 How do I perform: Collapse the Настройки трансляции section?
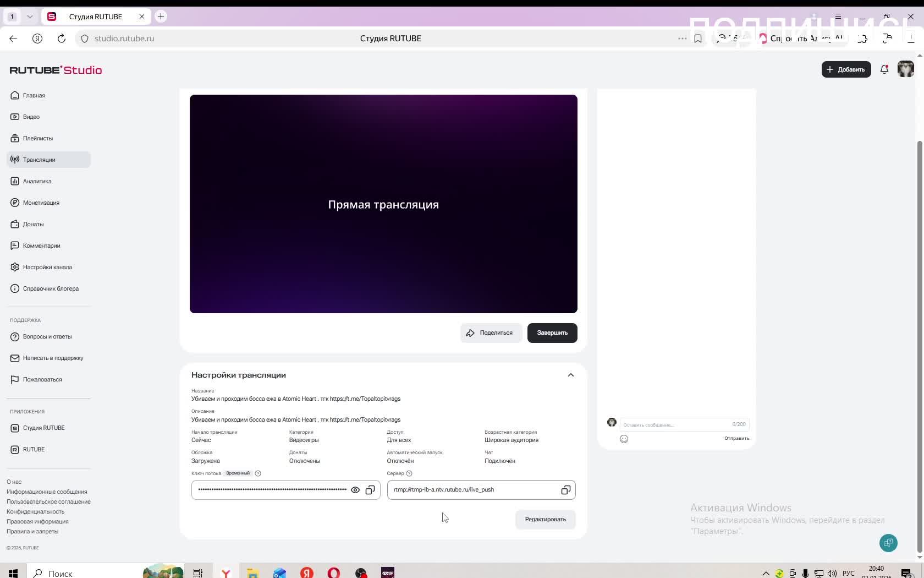coord(570,375)
